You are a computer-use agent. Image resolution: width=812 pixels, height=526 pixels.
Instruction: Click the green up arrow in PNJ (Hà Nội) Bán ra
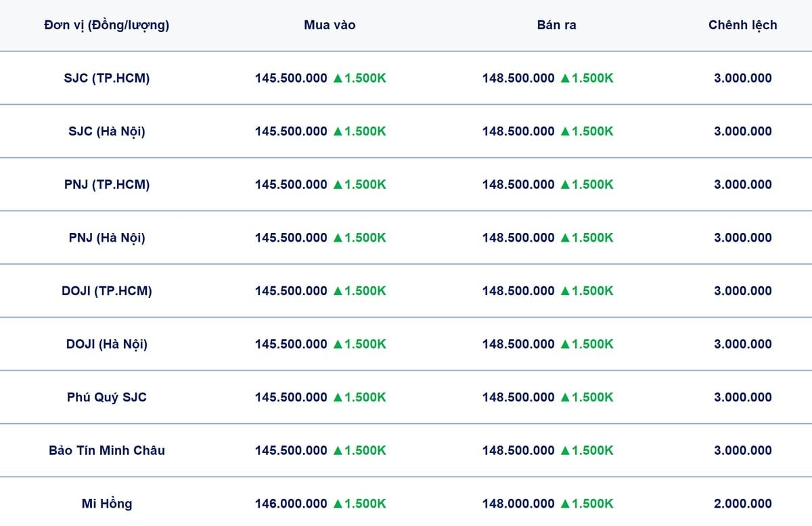pyautogui.click(x=565, y=238)
